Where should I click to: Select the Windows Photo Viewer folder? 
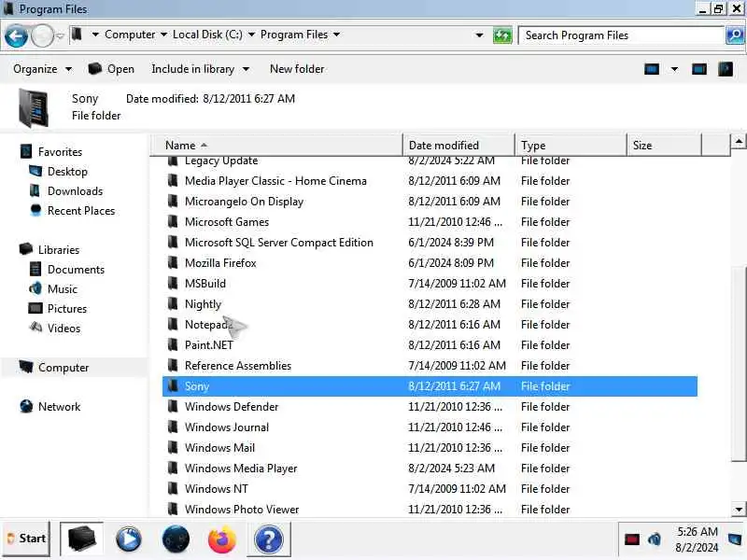pos(242,509)
